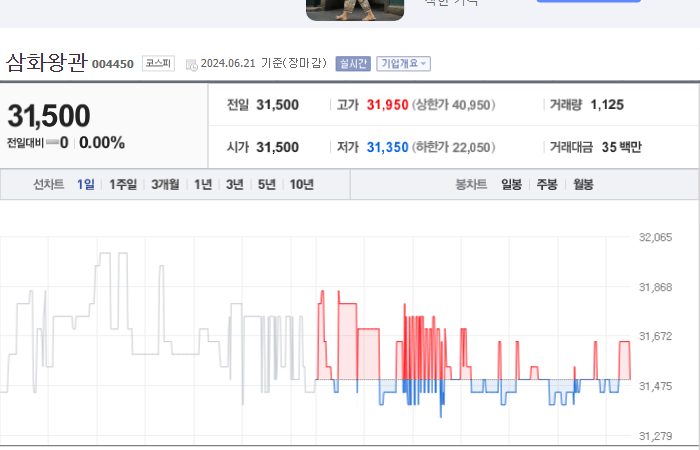Viewport: 700px width, 450px height.
Task: Open the 월봉 candlestick chart
Action: click(583, 184)
